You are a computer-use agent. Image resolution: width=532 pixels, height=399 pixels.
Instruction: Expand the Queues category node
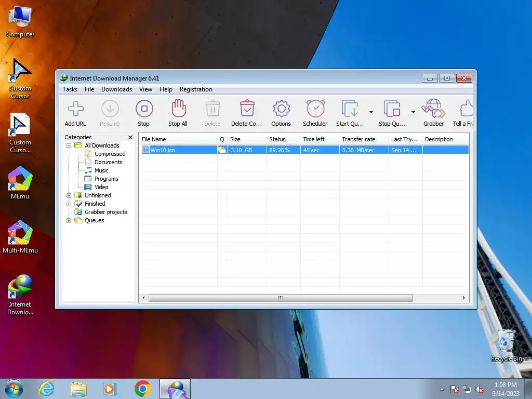tap(69, 220)
